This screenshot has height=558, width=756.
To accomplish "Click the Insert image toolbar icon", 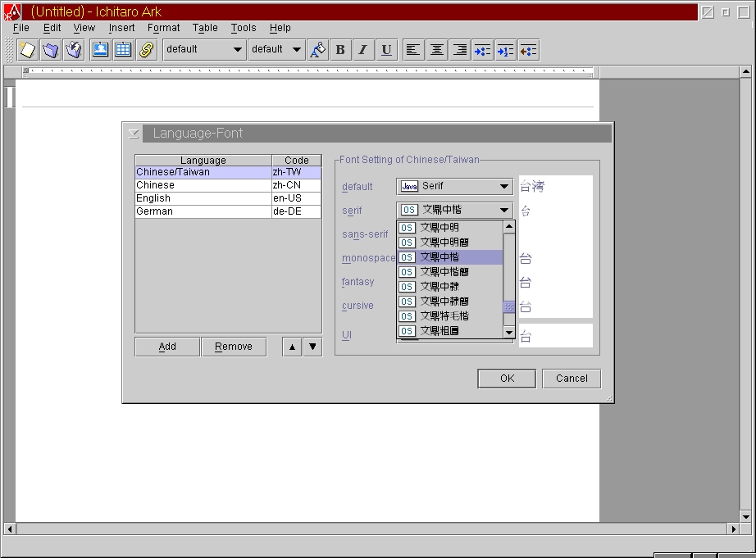I will click(x=100, y=50).
